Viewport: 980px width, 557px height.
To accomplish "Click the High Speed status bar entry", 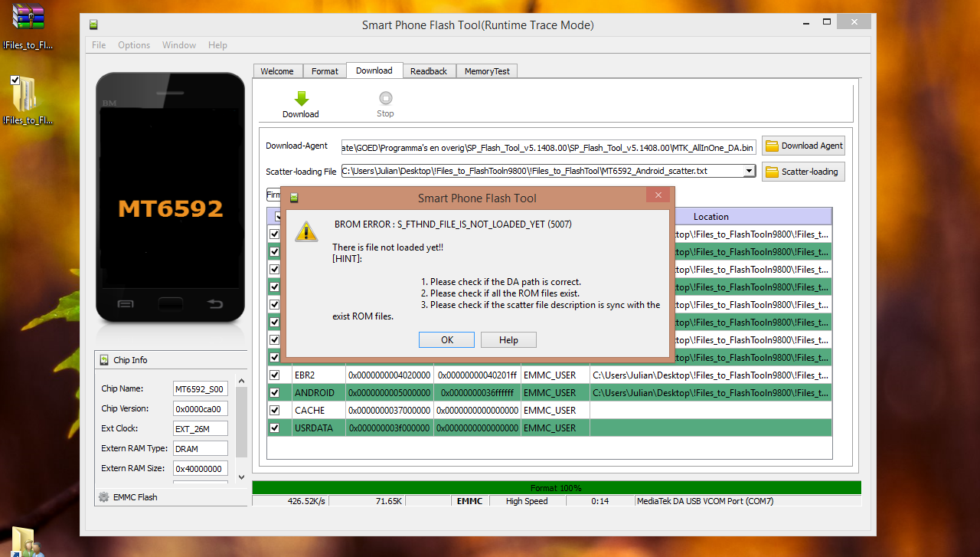I will tap(527, 501).
